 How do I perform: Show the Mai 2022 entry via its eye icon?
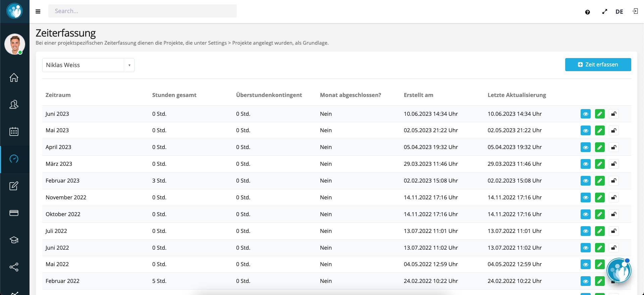(586, 264)
